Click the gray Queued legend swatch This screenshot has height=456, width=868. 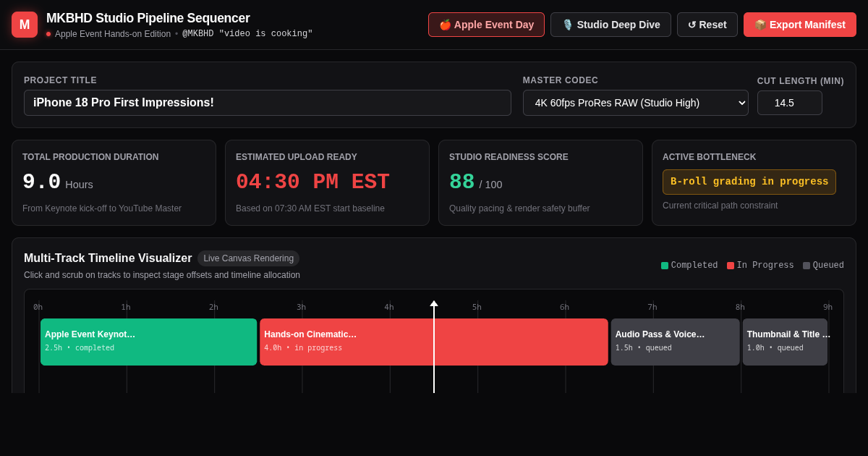(x=807, y=266)
